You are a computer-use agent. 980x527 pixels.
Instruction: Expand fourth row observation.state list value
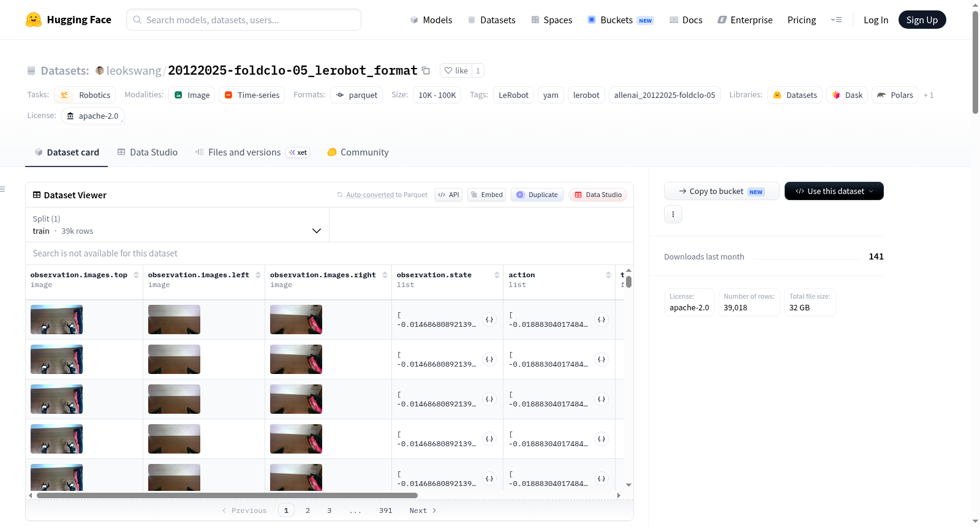tap(489, 439)
